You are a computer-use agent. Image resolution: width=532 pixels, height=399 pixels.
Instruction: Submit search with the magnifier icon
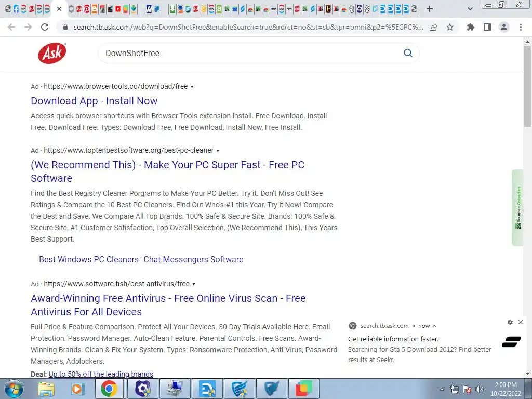[x=408, y=53]
